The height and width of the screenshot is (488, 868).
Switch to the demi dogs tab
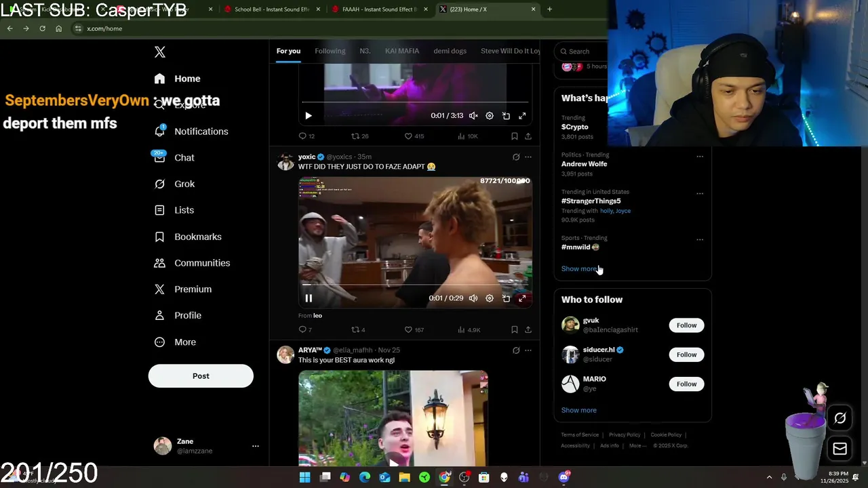point(450,51)
